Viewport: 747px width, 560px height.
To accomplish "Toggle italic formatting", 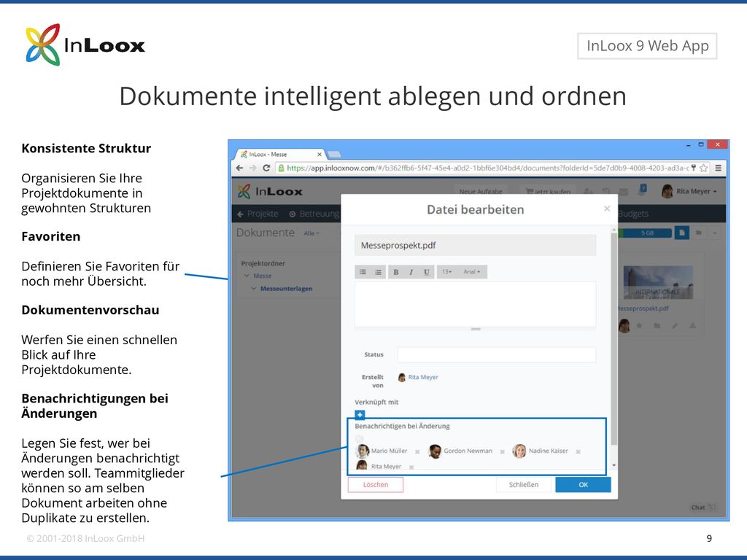I will [411, 272].
